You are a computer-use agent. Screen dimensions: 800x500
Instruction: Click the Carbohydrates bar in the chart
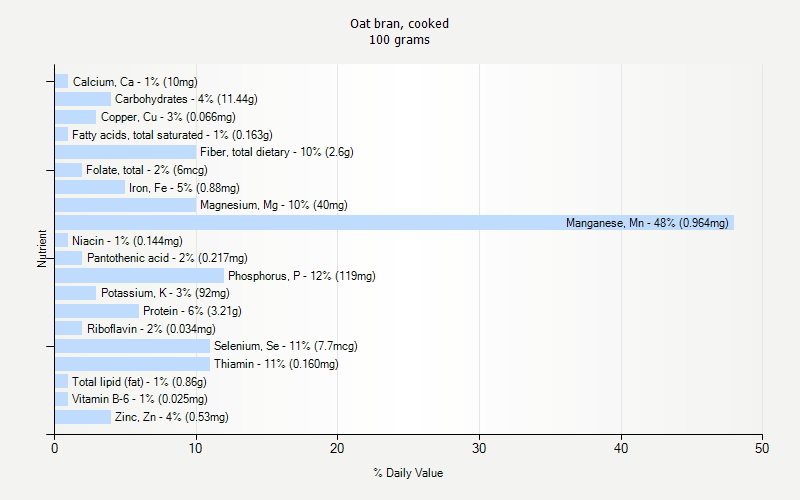click(x=83, y=99)
